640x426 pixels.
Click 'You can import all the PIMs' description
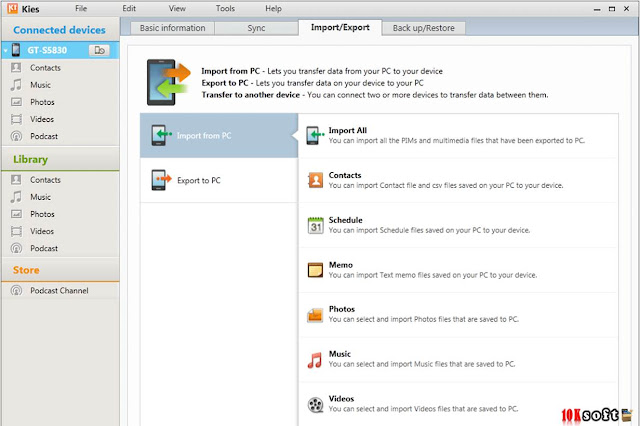point(457,141)
